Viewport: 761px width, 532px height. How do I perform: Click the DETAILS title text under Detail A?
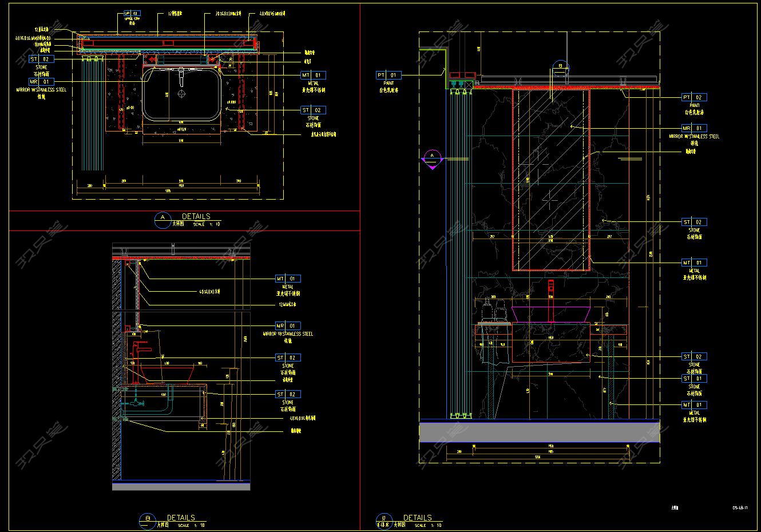pos(196,216)
